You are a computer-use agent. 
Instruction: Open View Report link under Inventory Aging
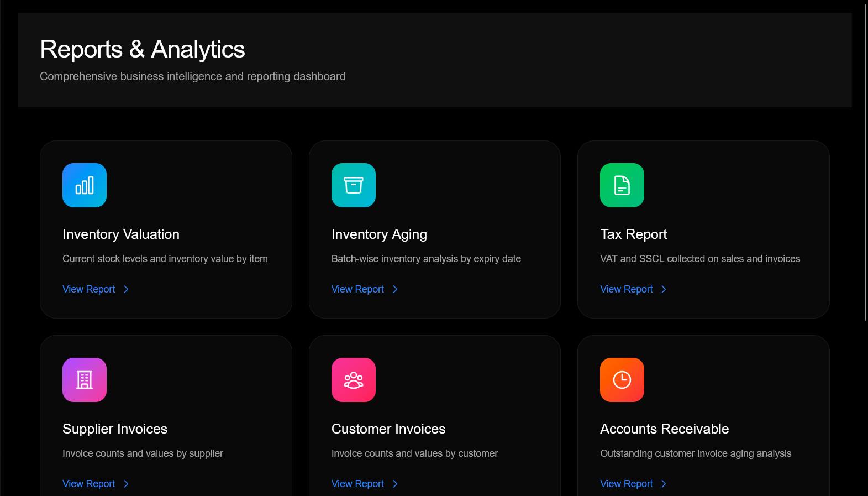point(357,289)
